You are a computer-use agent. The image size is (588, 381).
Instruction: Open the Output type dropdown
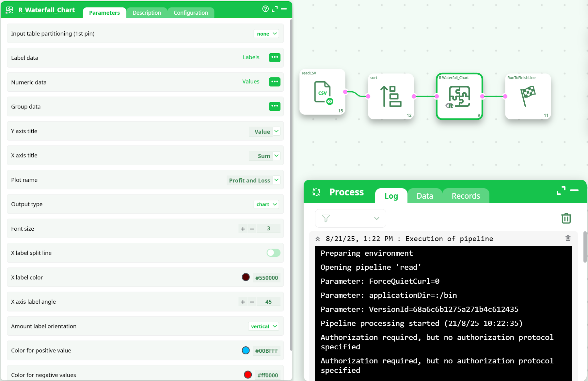point(266,205)
